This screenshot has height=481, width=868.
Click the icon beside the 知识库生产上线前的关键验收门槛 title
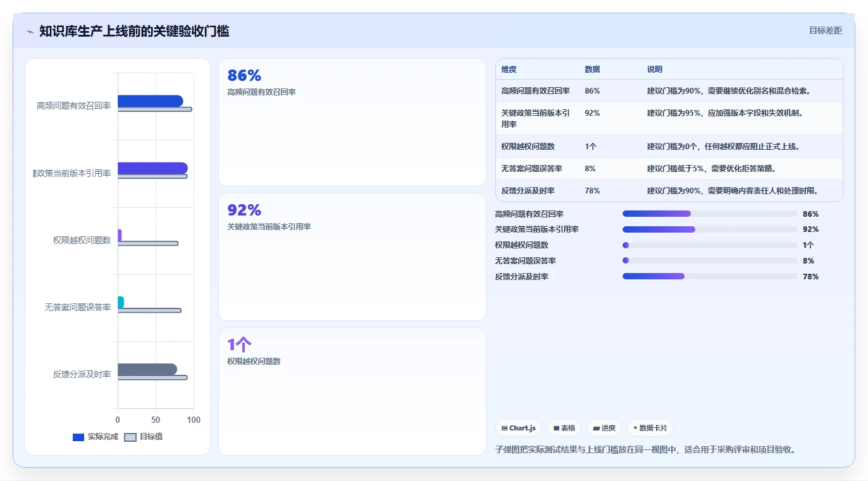point(30,31)
